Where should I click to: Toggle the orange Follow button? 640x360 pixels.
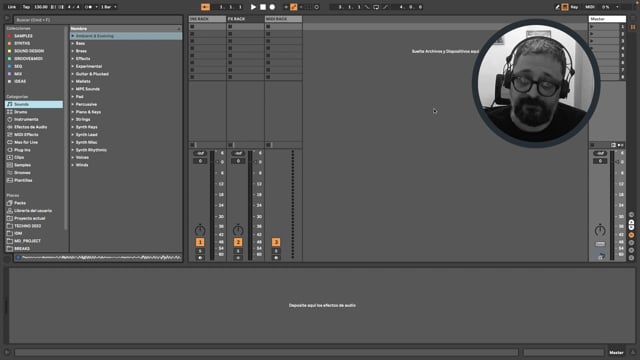click(x=205, y=7)
